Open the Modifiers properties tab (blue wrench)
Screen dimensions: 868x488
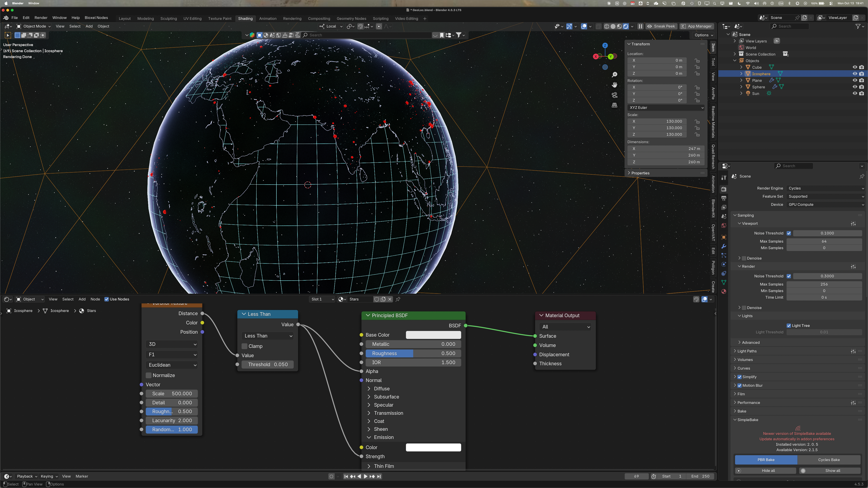[723, 246]
